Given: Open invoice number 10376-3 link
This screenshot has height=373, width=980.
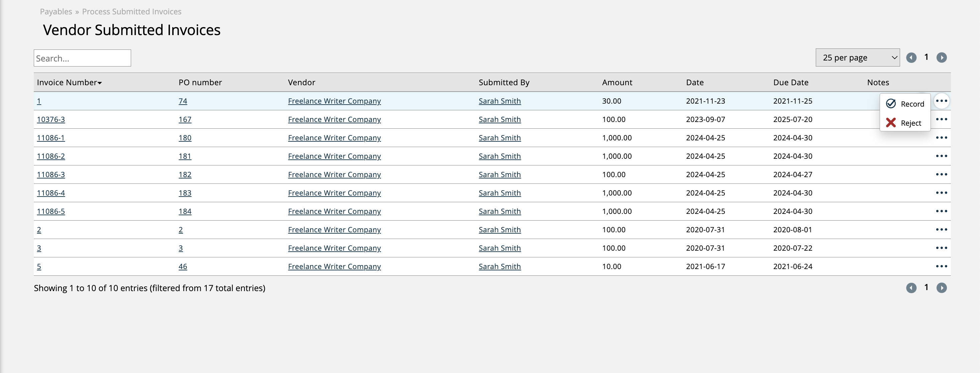Looking at the screenshot, I should click(x=51, y=119).
